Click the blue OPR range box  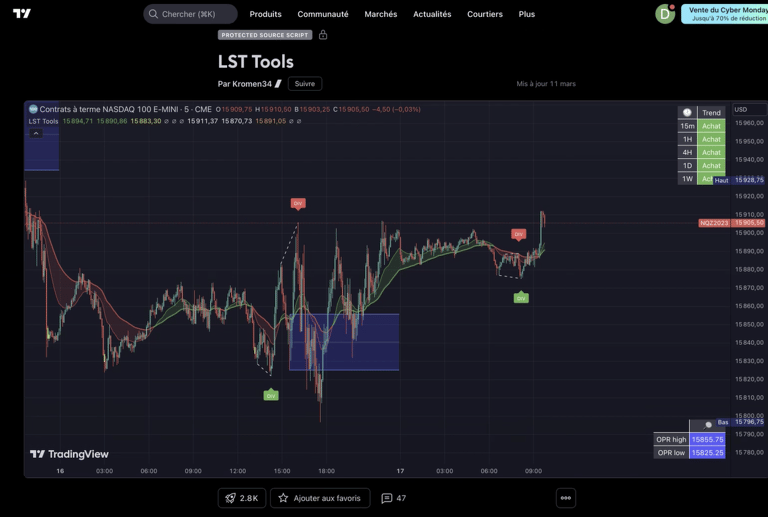click(x=344, y=342)
